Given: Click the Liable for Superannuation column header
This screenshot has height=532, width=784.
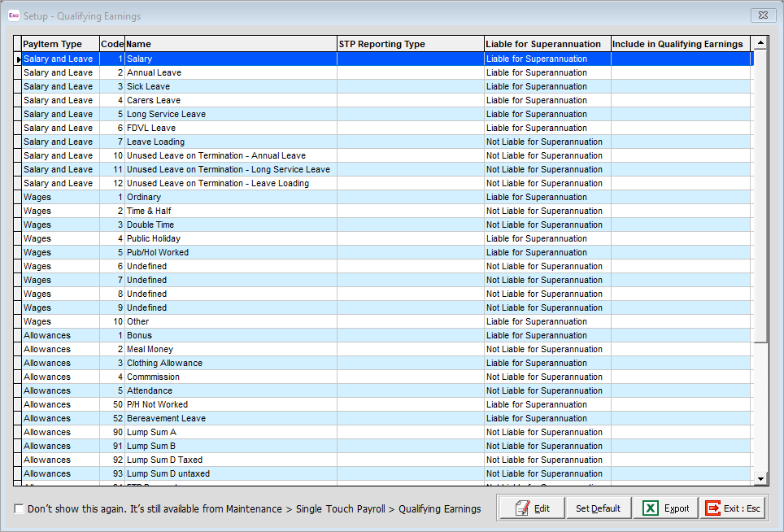Looking at the screenshot, I should click(547, 44).
